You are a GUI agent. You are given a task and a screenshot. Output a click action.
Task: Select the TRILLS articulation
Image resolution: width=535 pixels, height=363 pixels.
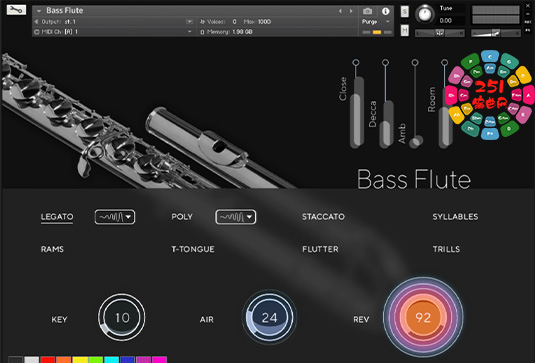(446, 249)
